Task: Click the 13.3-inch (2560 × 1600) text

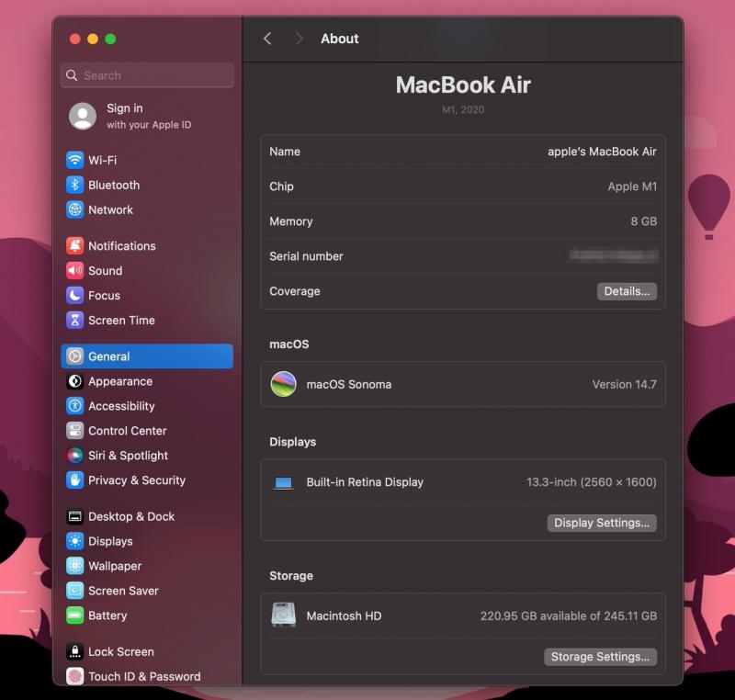Action: (x=592, y=482)
